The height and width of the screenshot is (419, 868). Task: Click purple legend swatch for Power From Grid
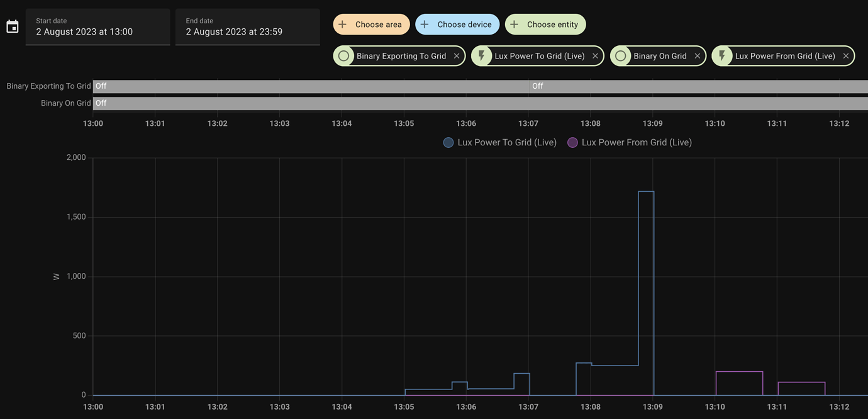(x=572, y=143)
